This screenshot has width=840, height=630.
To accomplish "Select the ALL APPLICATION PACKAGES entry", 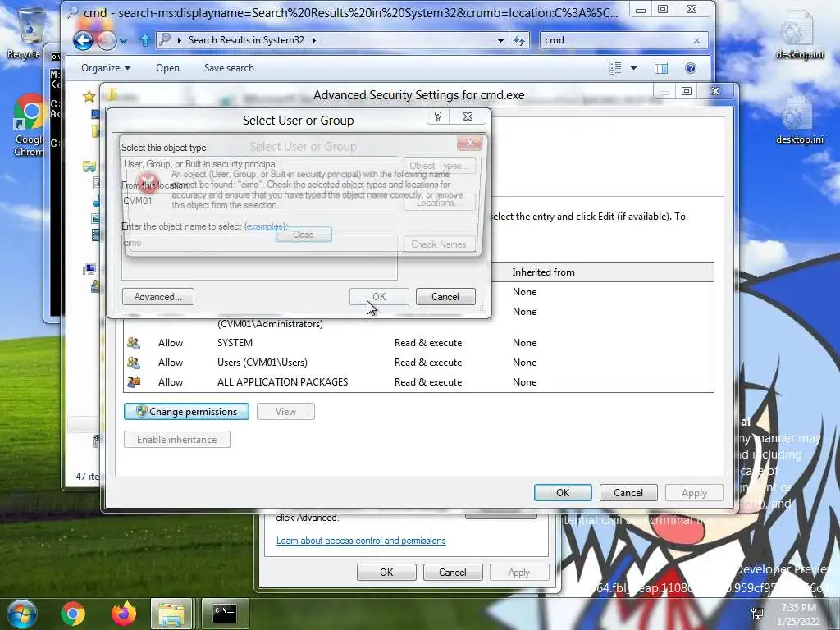I will click(419, 382).
